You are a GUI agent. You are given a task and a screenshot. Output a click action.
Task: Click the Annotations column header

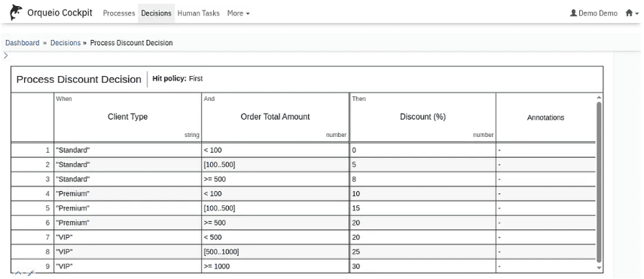(x=545, y=117)
